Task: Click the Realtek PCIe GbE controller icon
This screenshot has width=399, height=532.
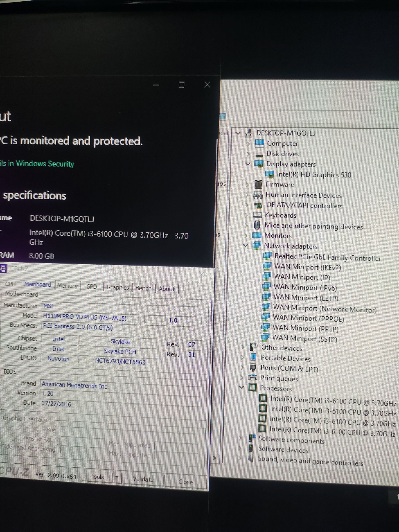Action: point(267,256)
